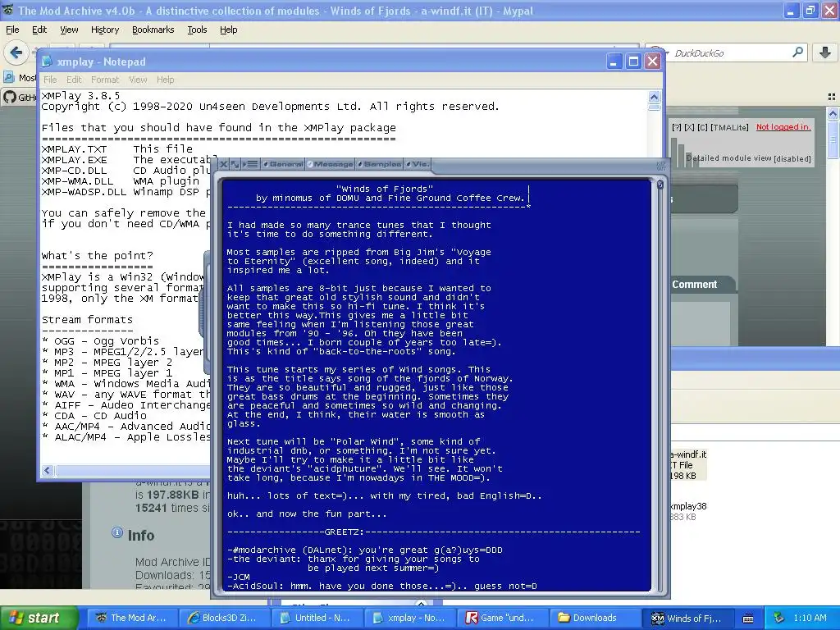Open the browser History menu

(104, 30)
